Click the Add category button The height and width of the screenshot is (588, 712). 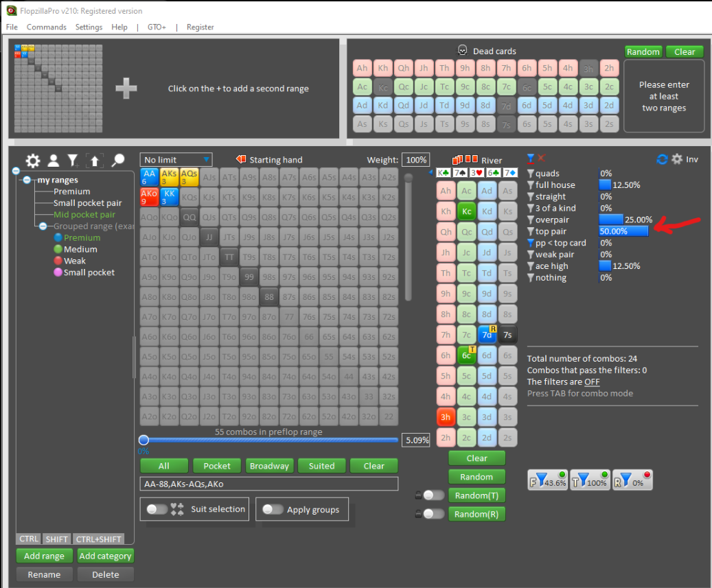point(105,556)
